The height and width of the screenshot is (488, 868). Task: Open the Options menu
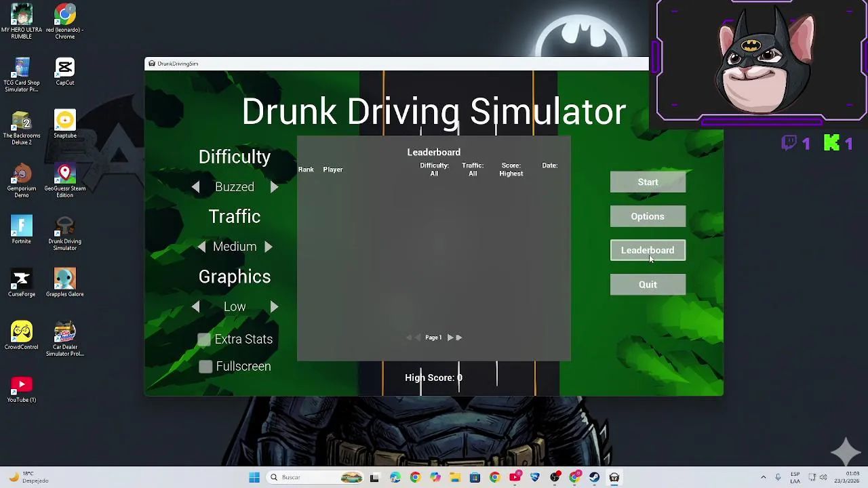[x=648, y=216]
